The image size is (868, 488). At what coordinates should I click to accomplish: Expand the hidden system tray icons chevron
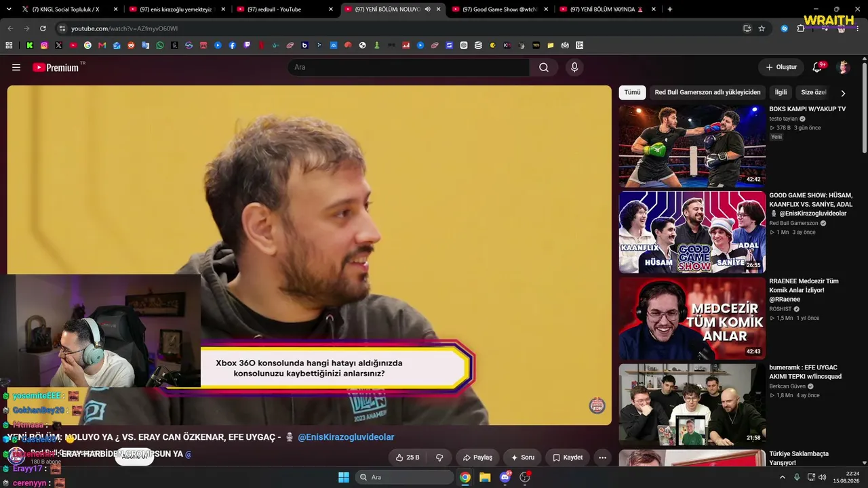point(783,477)
